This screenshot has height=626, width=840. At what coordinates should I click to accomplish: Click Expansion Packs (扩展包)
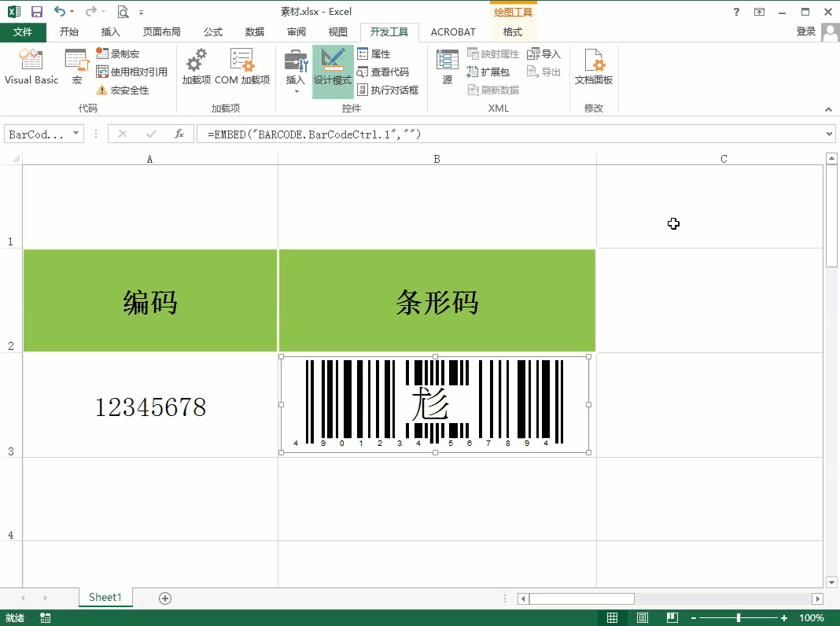pos(488,72)
